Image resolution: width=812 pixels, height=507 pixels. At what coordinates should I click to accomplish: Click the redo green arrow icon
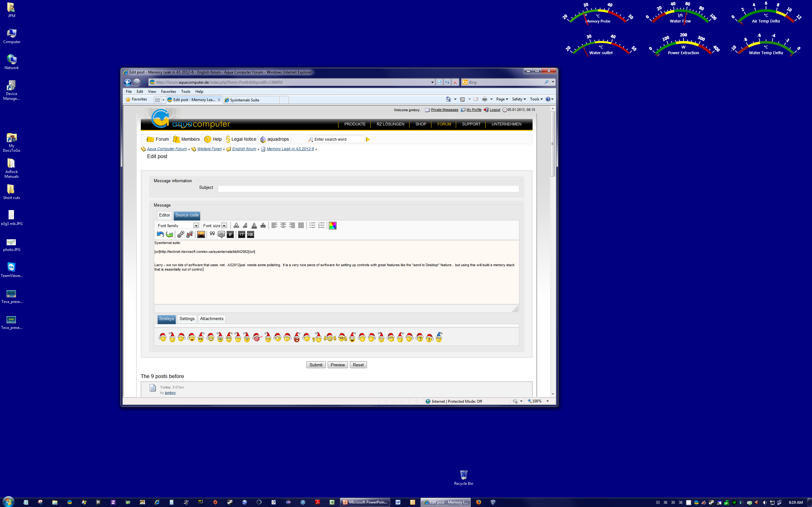tap(169, 234)
